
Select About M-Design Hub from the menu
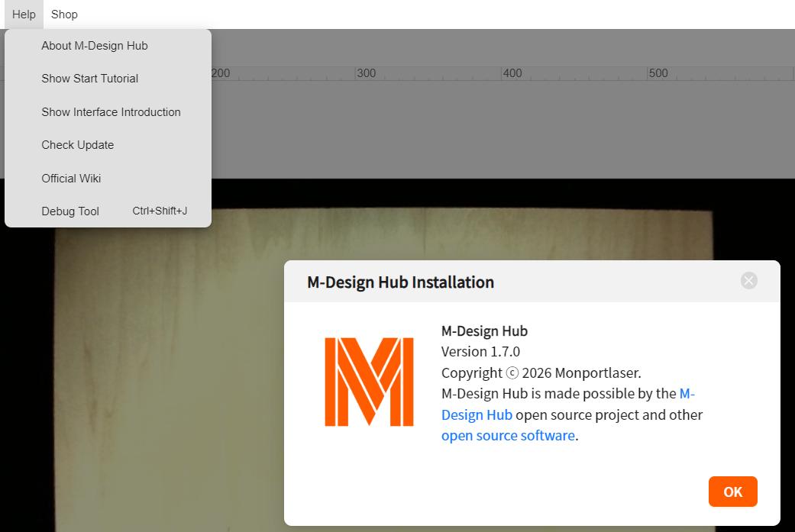(95, 46)
